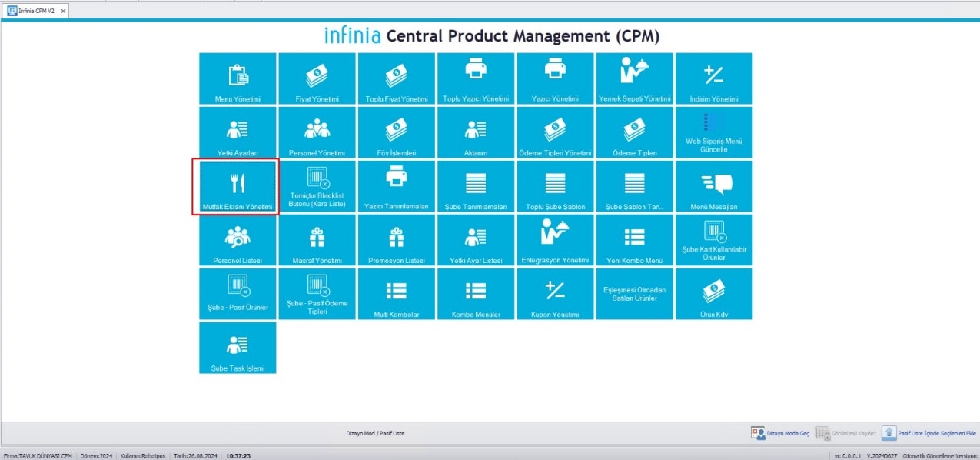Open Web Sipariş Menü Güncelle tile
Image resolution: width=980 pixels, height=460 pixels.
(714, 132)
